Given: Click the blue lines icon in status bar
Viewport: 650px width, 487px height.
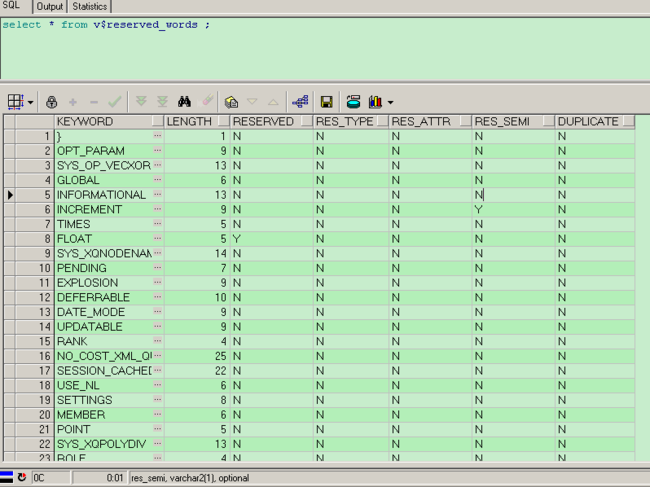Looking at the screenshot, I should [x=6, y=477].
